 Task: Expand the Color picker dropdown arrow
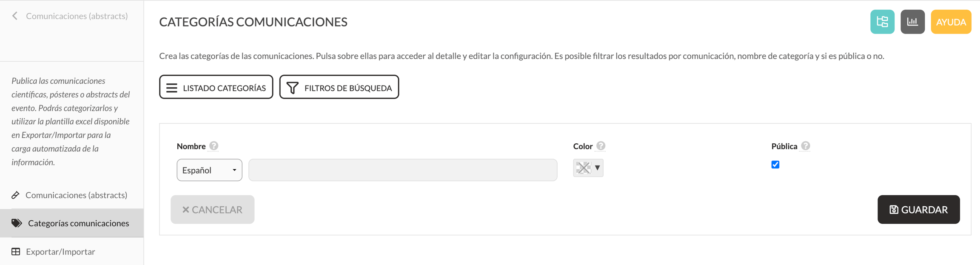598,168
